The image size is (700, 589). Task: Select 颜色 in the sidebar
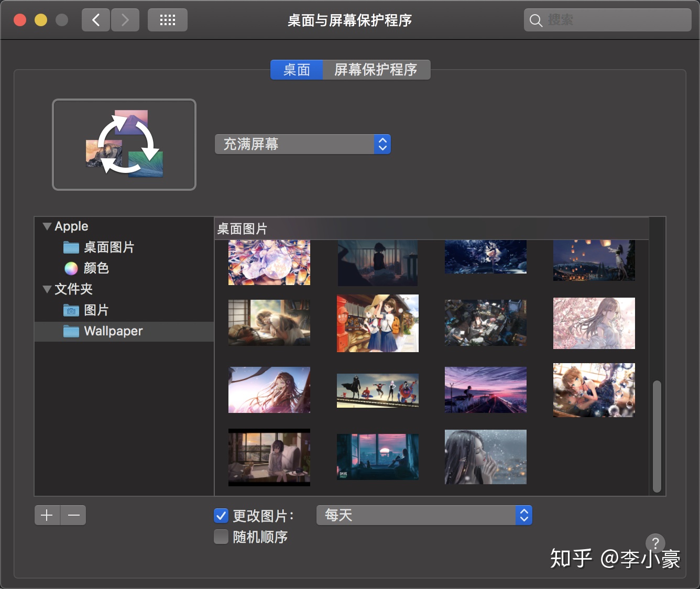124,268
